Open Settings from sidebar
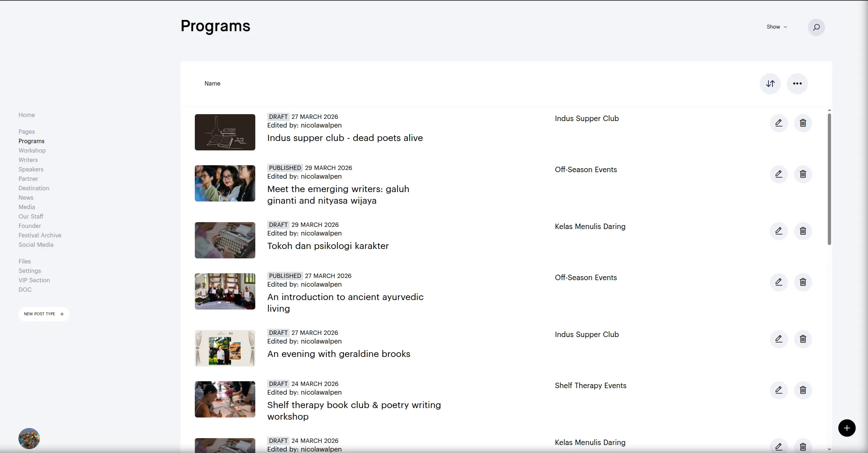868x453 pixels. [x=30, y=271]
